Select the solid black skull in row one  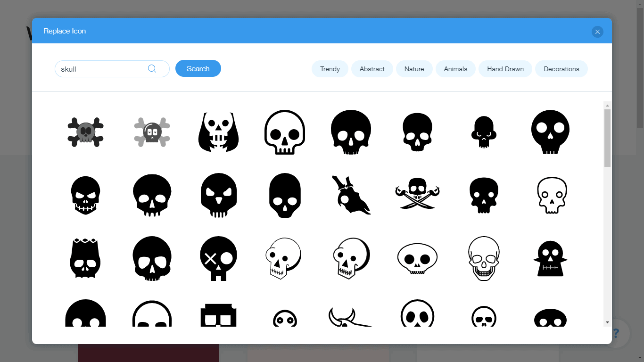click(x=351, y=132)
